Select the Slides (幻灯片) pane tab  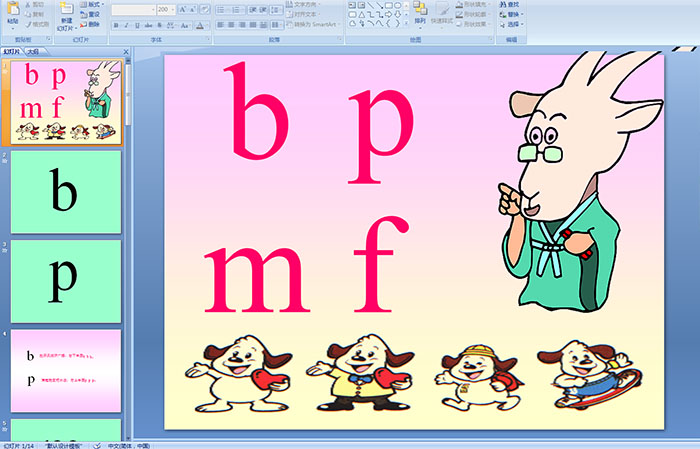[12, 50]
